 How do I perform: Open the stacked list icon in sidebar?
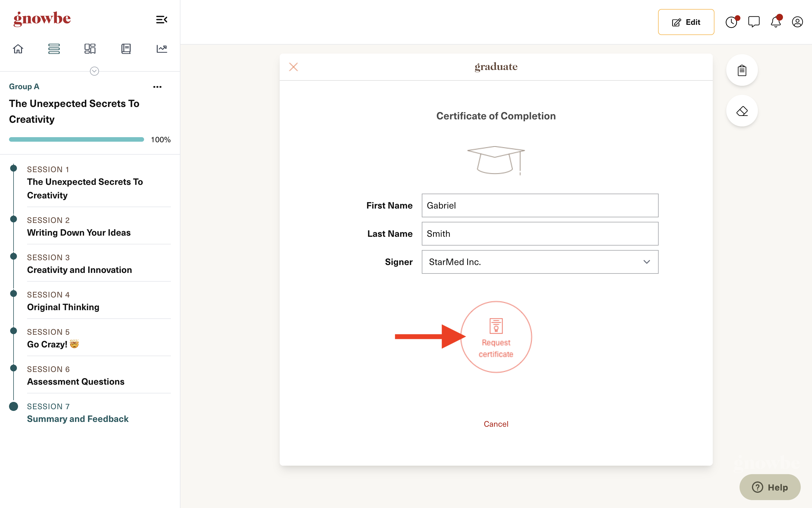tap(54, 49)
